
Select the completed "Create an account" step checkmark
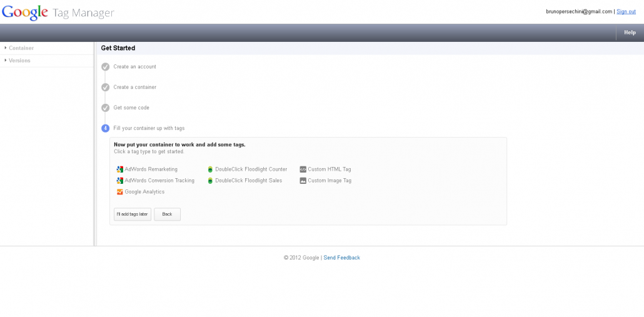[105, 67]
